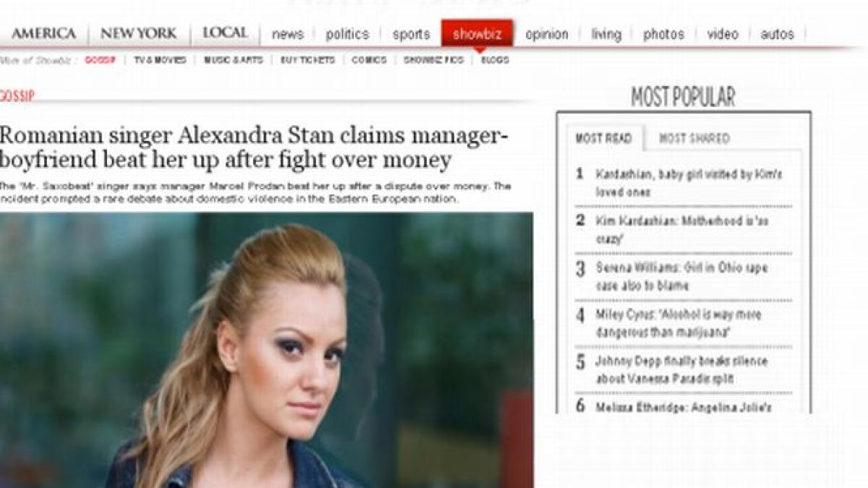868x488 pixels.
Task: Open the Alexandra Stan article headline
Action: [254, 147]
